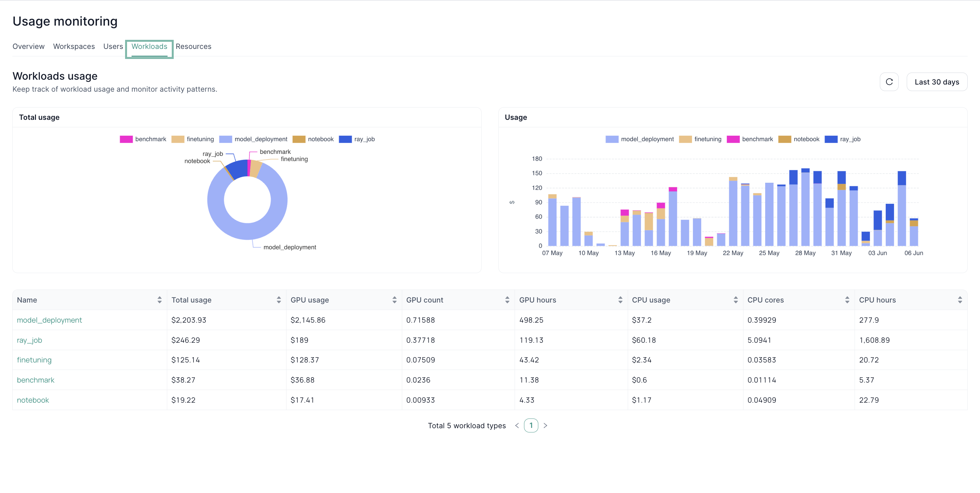Sort by GPU hours column arrows
Screen dimensions: 980x493
pos(620,300)
